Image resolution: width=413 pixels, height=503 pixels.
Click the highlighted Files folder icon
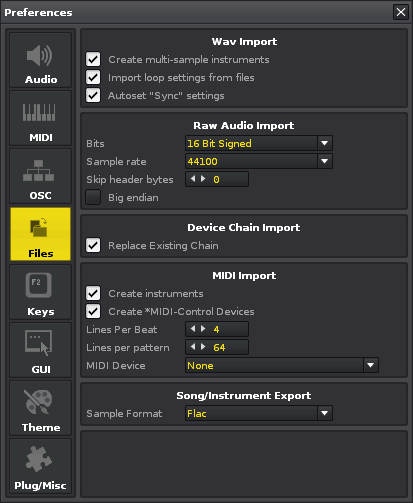click(x=39, y=228)
